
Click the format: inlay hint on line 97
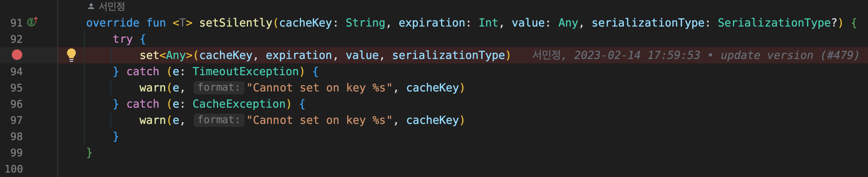(219, 120)
